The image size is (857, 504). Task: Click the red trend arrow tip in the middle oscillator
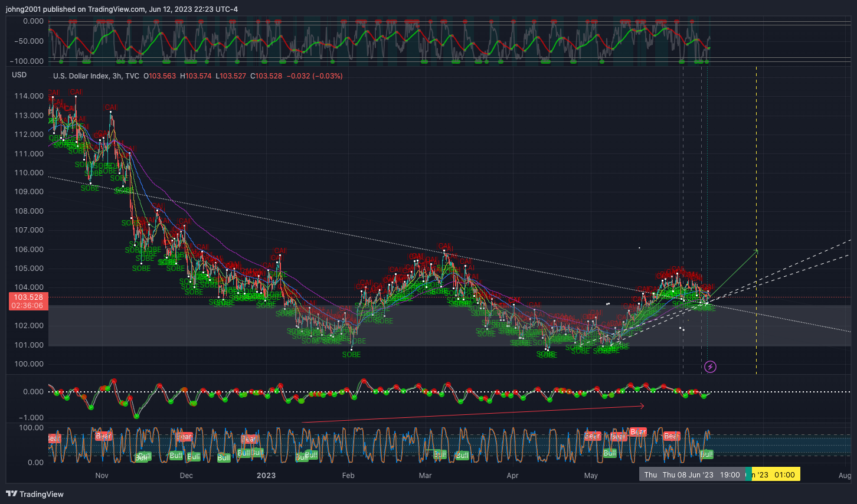click(x=642, y=405)
